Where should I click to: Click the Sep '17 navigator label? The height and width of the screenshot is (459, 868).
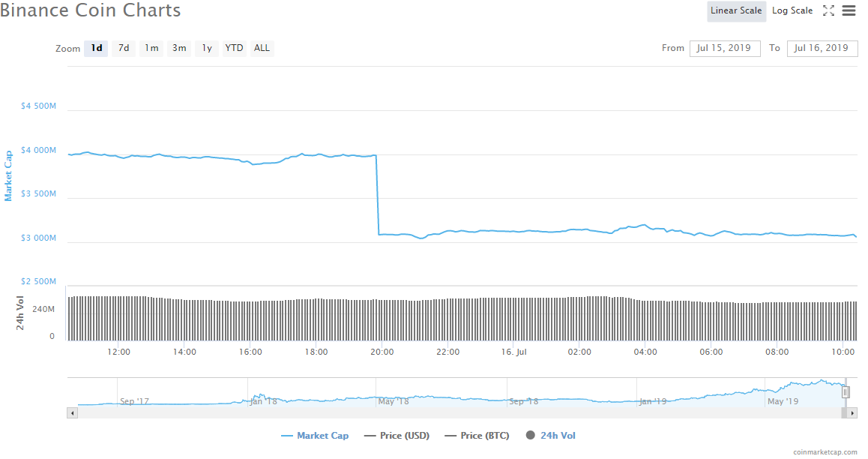click(134, 401)
